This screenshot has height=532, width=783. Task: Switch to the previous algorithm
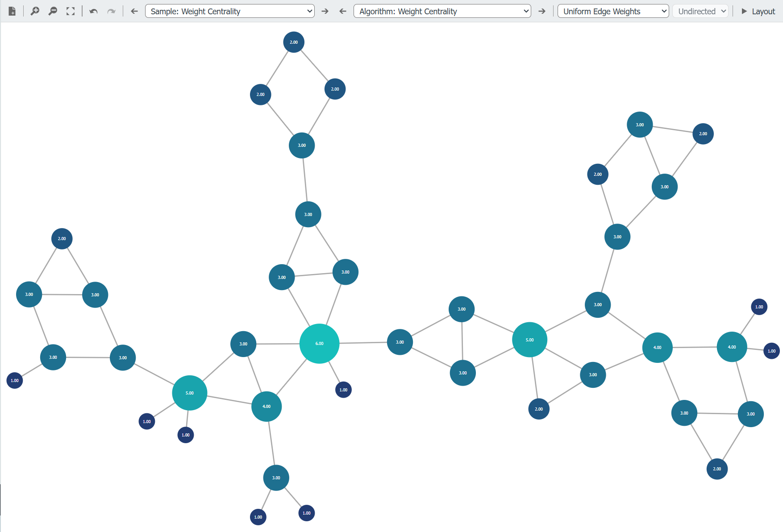[x=342, y=11]
